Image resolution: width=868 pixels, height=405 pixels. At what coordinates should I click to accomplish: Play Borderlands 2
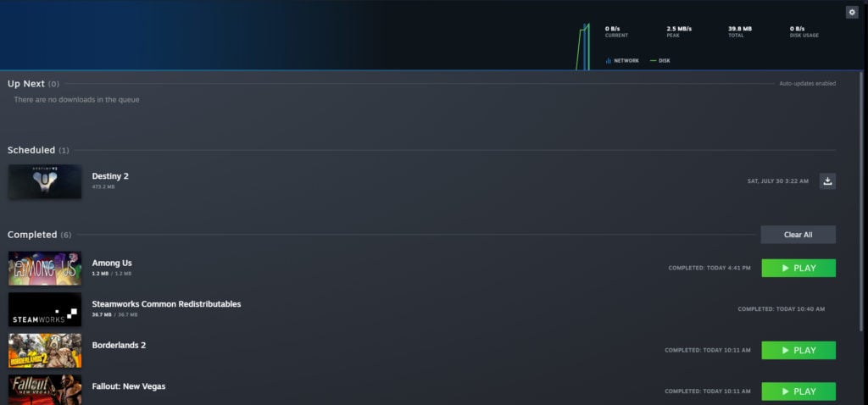tap(798, 350)
